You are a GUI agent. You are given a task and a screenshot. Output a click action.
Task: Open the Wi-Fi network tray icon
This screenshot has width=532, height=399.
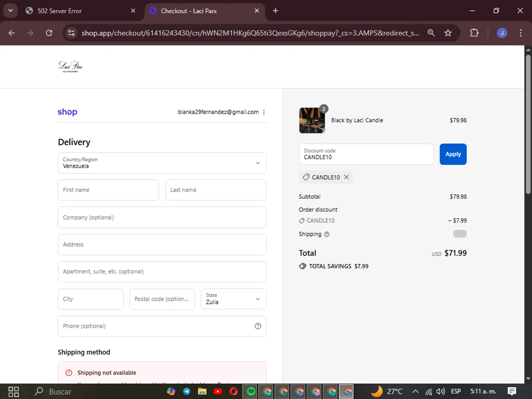click(429, 392)
